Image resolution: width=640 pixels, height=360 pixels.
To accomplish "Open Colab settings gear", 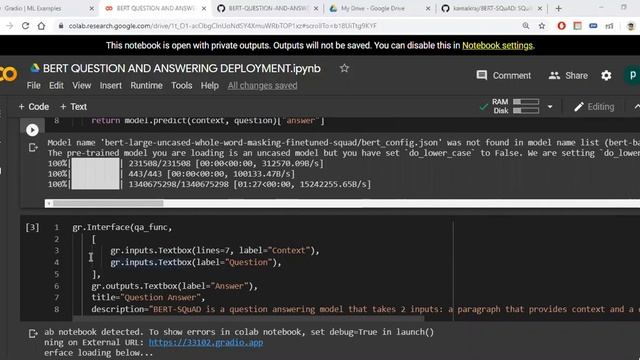I will tap(606, 76).
